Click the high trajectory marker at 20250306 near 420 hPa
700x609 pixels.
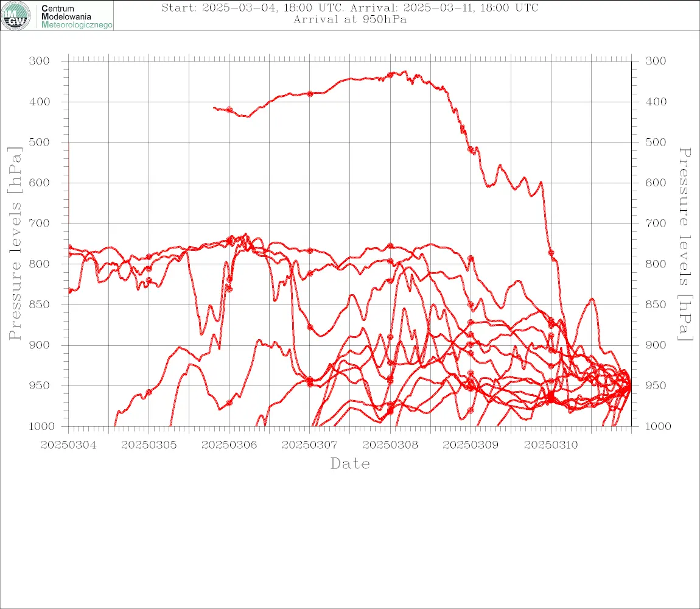(x=229, y=110)
